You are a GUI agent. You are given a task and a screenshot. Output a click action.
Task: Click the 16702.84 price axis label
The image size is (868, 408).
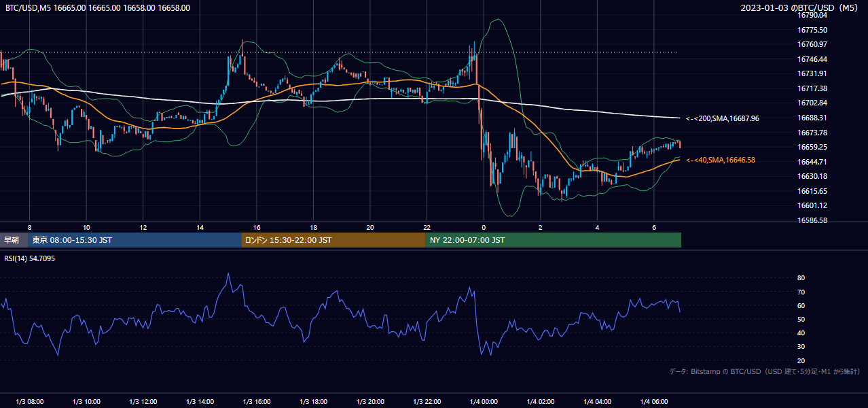coord(812,103)
